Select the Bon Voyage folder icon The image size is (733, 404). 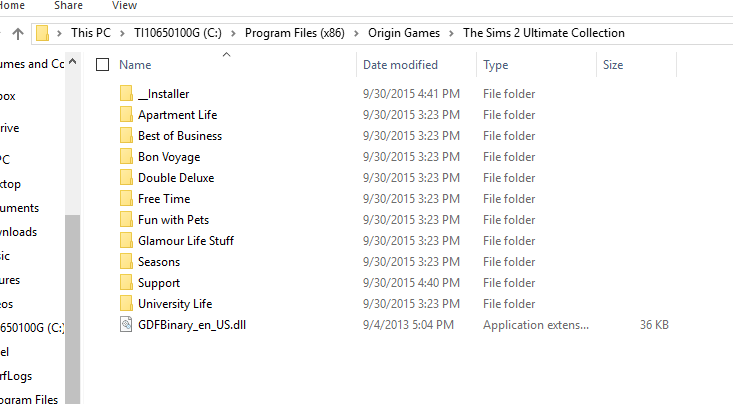pyautogui.click(x=126, y=157)
